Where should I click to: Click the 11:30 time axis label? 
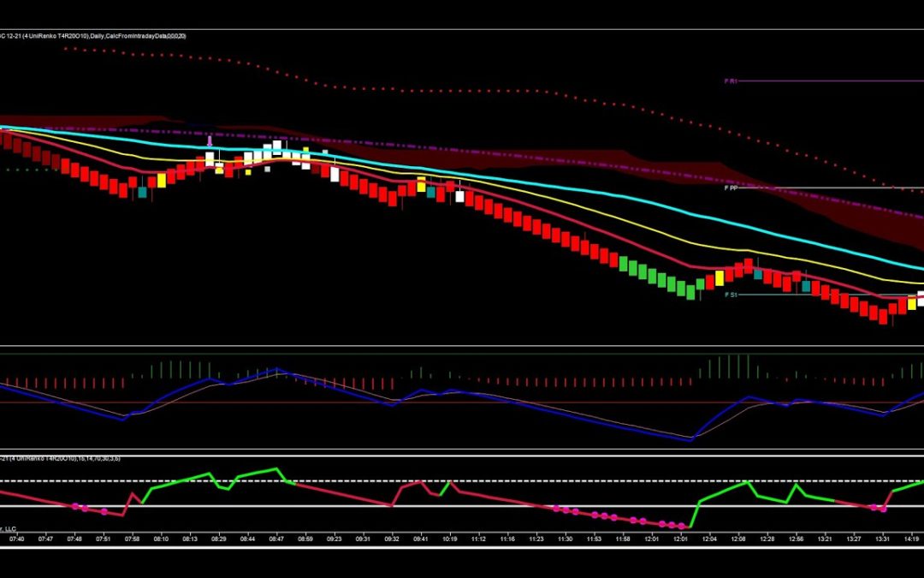[x=565, y=539]
